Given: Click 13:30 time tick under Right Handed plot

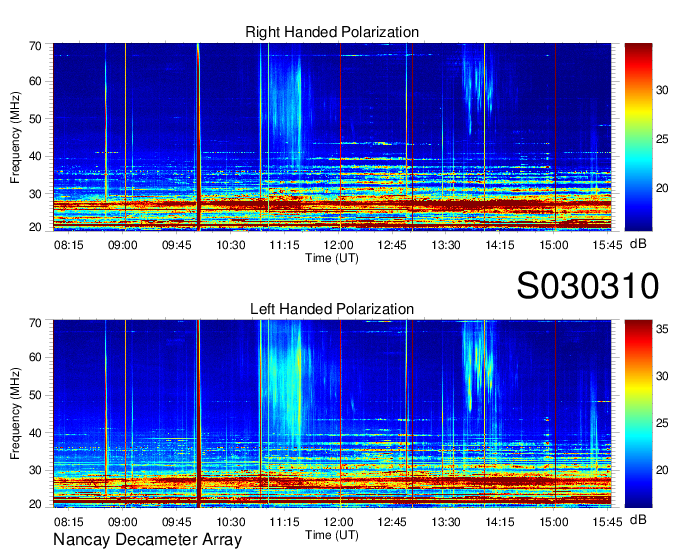Looking at the screenshot, I should coord(446,245).
